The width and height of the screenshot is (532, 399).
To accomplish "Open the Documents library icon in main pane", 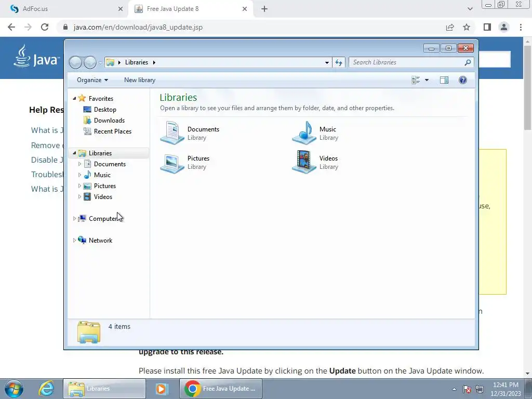I will point(172,133).
